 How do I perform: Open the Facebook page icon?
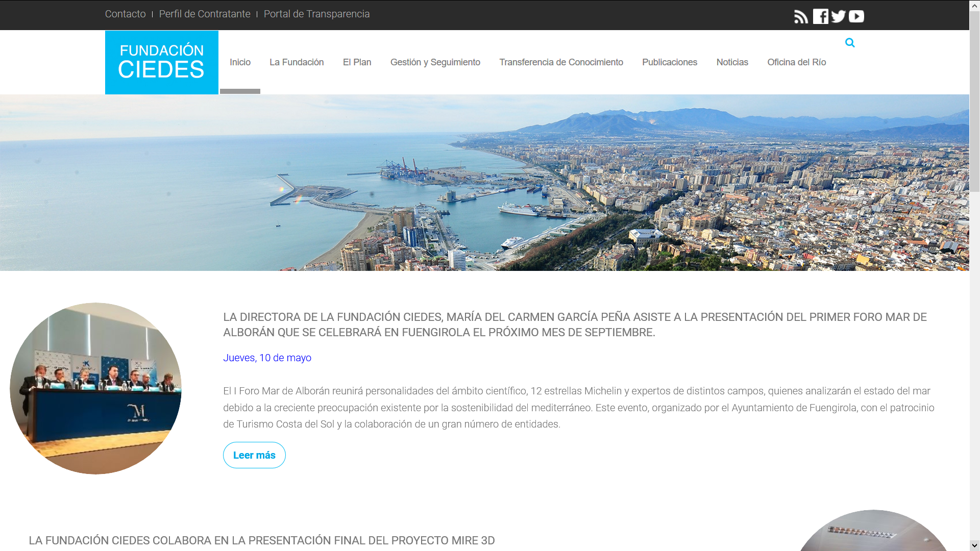coord(821,16)
